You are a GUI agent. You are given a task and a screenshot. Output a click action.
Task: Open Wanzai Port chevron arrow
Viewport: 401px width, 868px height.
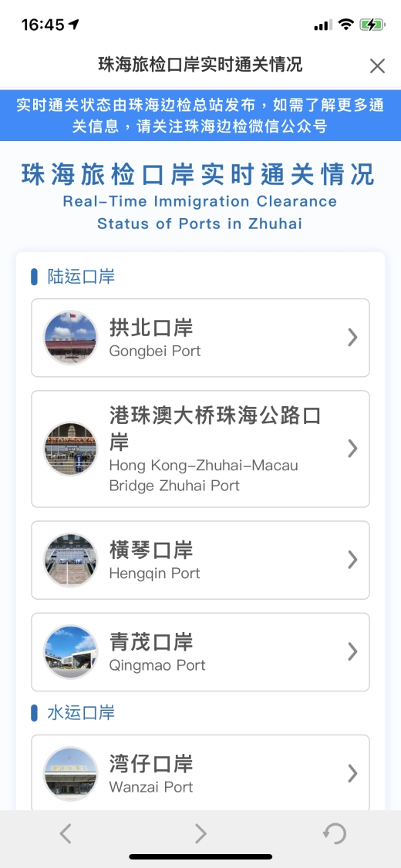[352, 773]
